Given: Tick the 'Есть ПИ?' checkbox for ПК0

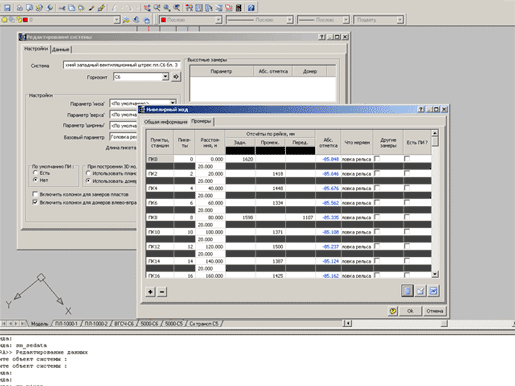Looking at the screenshot, I should pyautogui.click(x=407, y=159).
